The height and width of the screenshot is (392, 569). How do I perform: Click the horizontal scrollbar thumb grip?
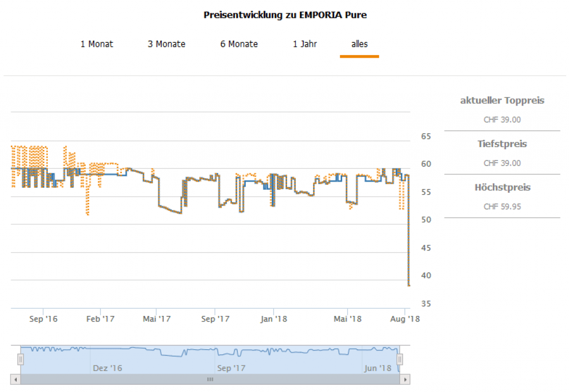click(210, 380)
